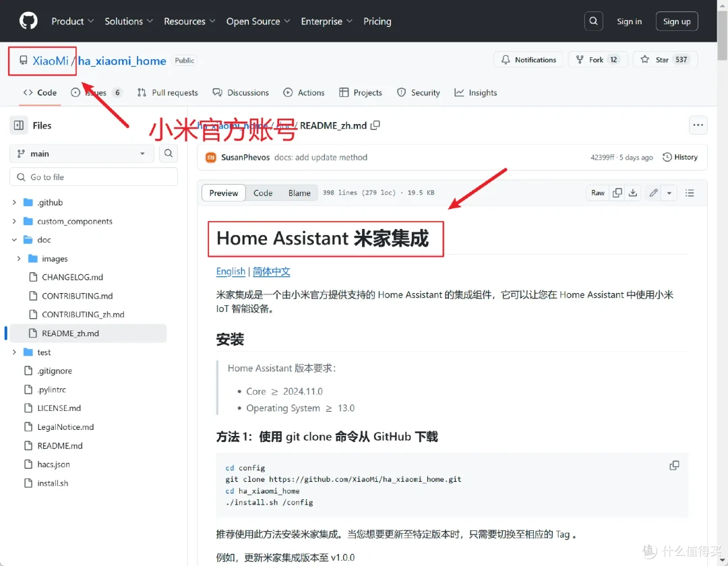Select README_zh.md in tree
728x566 pixels.
coord(88,333)
